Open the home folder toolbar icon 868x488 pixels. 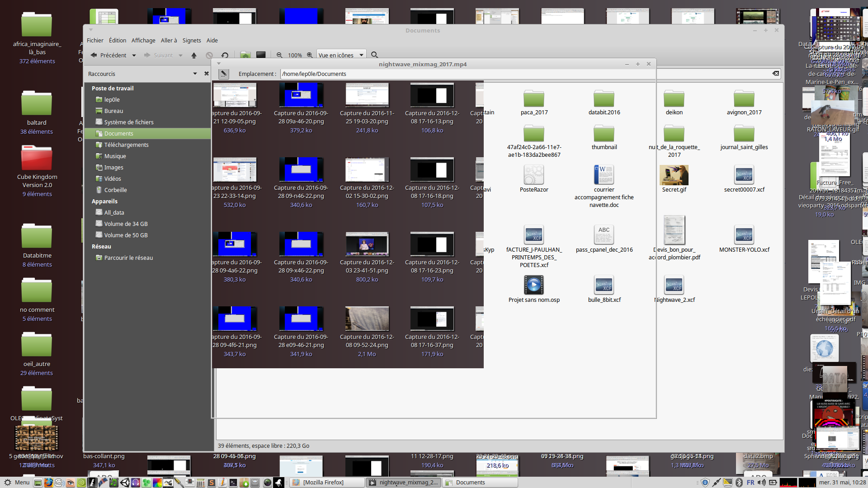[x=245, y=55]
